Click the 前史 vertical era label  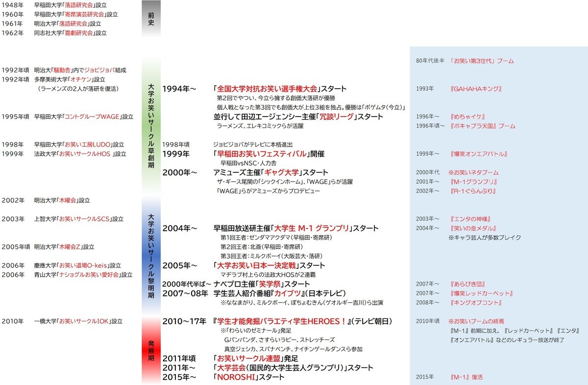click(x=151, y=19)
